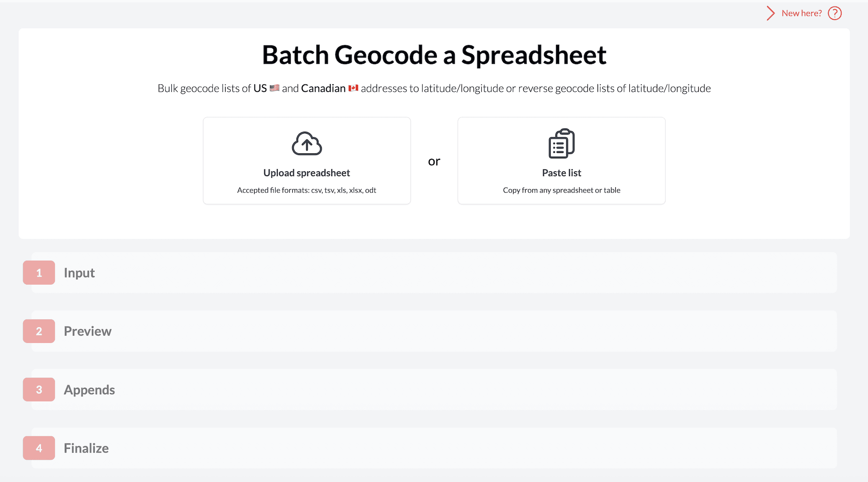Expand the Finalize section
This screenshot has height=482, width=868.
86,448
